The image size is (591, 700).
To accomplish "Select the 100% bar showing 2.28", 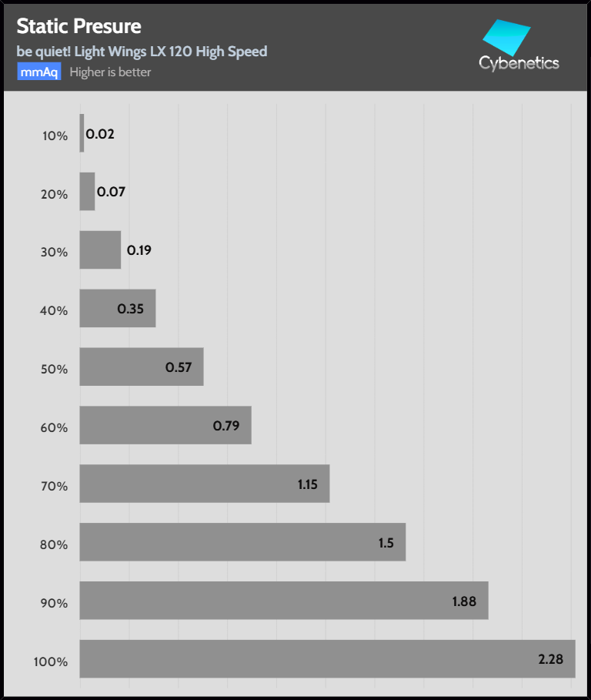I will pos(327,658).
